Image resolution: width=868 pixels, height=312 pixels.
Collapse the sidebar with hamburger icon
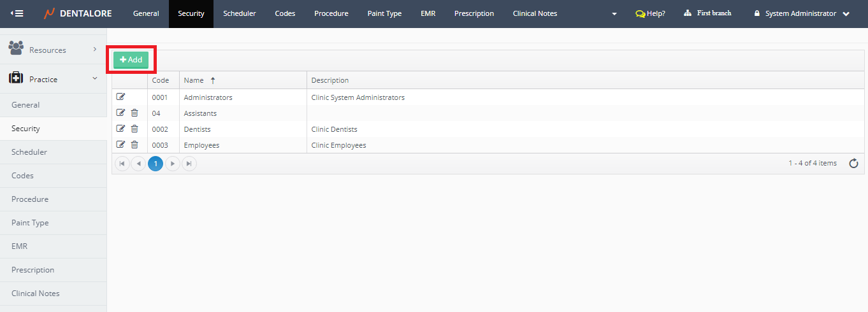[17, 13]
